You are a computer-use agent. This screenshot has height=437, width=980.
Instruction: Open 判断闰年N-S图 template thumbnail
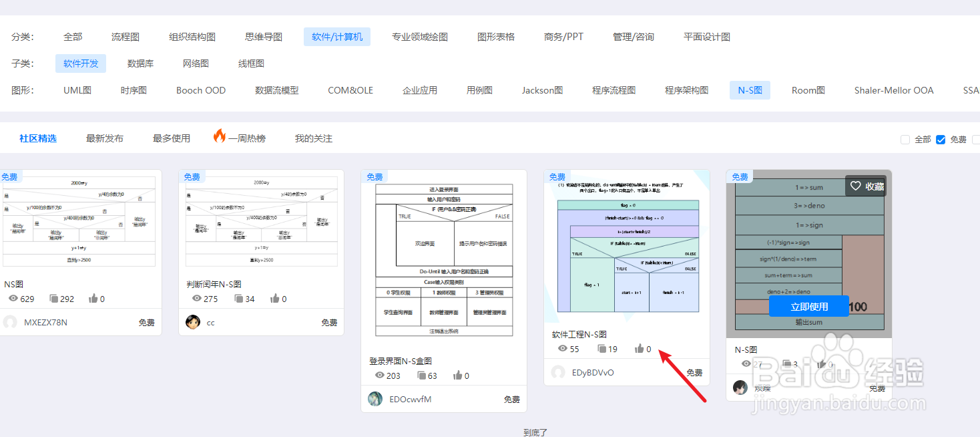click(x=262, y=221)
